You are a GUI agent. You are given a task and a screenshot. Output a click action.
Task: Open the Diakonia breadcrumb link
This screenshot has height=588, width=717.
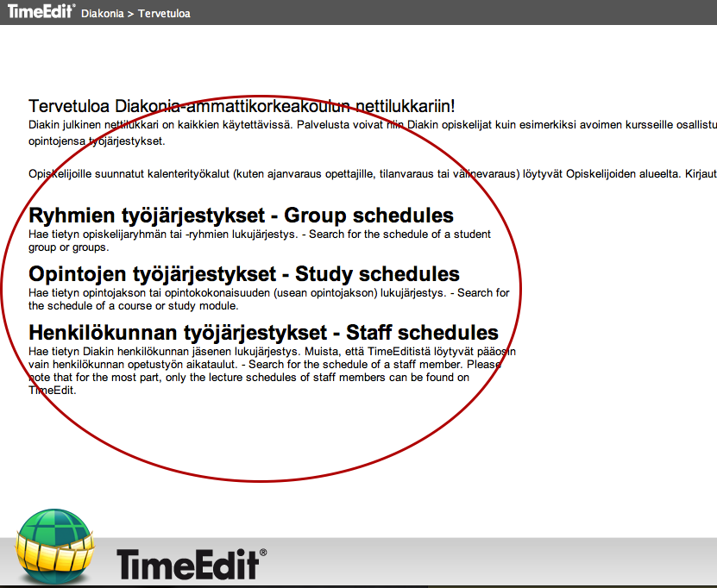103,13
